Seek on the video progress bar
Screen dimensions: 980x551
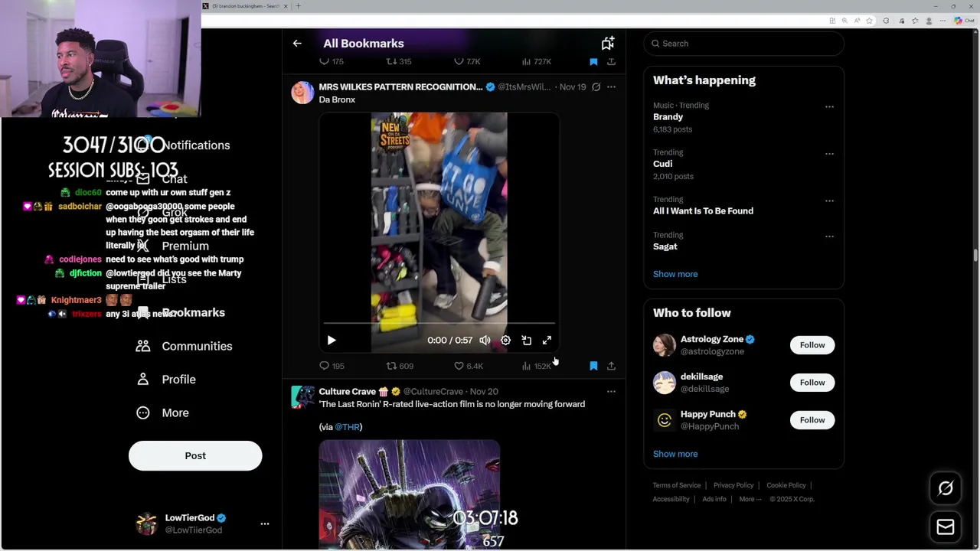[x=439, y=324]
